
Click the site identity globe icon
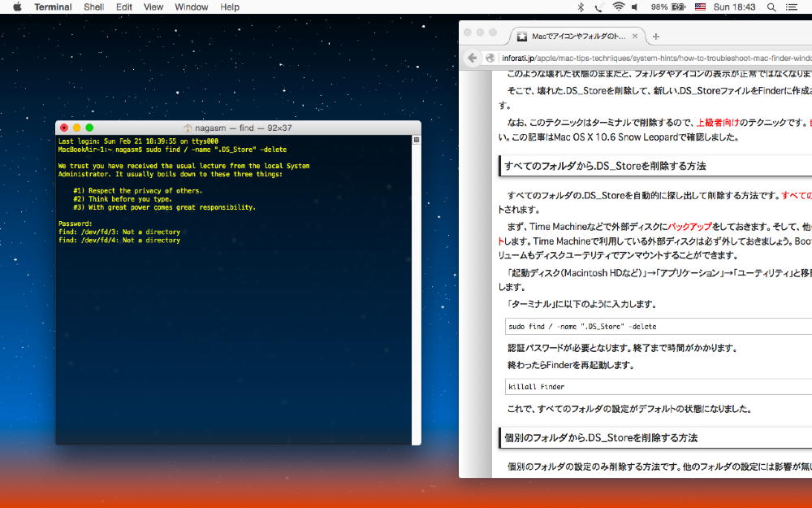pyautogui.click(x=490, y=58)
